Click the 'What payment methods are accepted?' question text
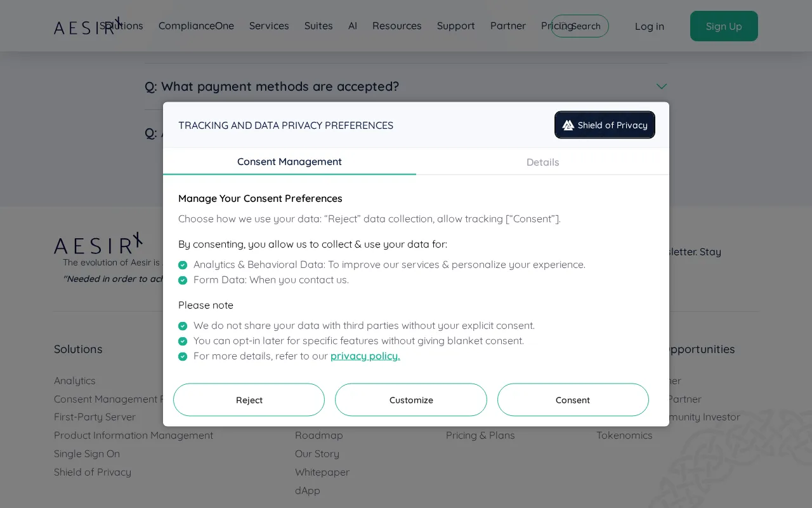Screen dimensions: 812x508 [x=272, y=86]
